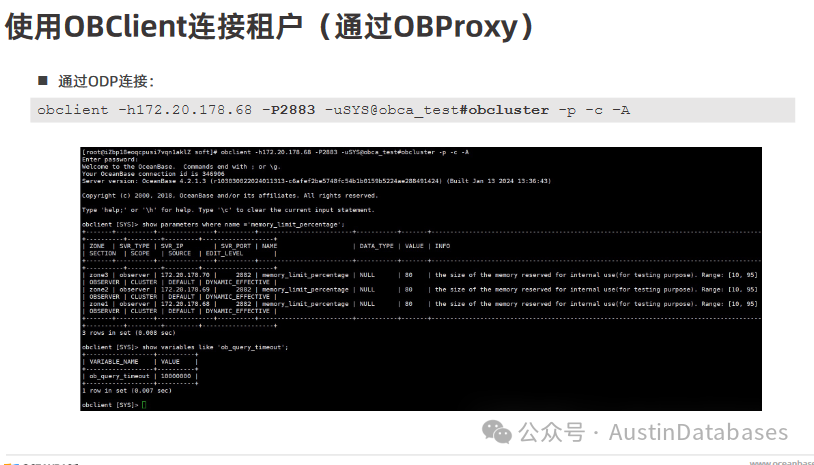Select the "show parameters where name" command

(243, 225)
